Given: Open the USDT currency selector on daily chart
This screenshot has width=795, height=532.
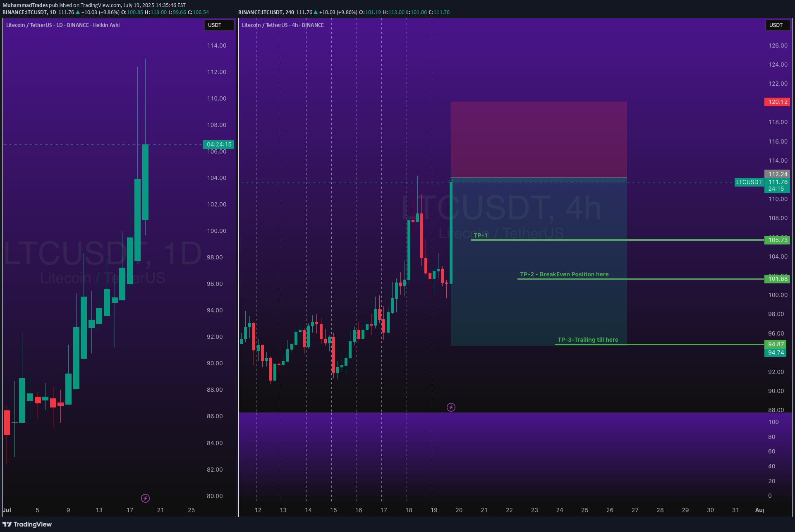Looking at the screenshot, I should pyautogui.click(x=219, y=25).
